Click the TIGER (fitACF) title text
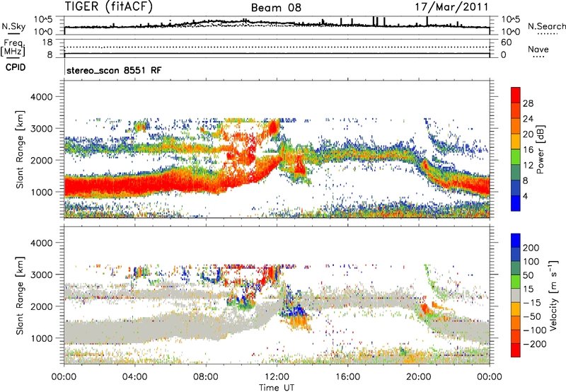Image resolution: width=566 pixels, height=392 pixels. [x=109, y=6]
